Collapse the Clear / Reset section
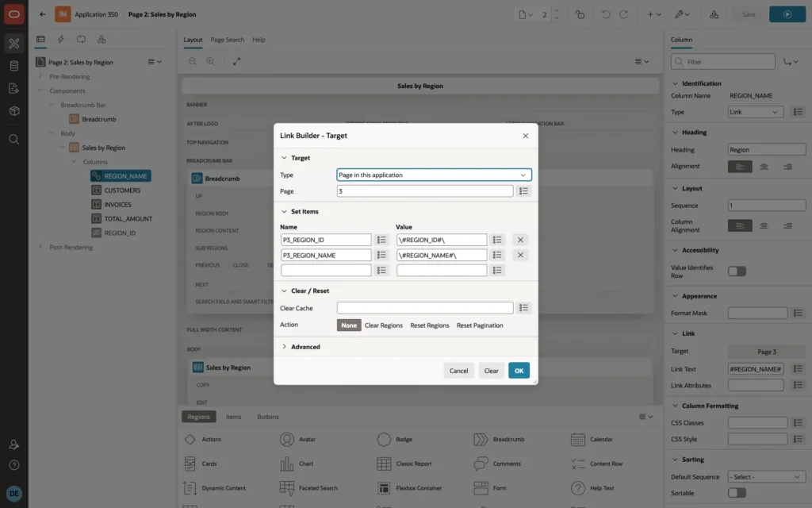 click(284, 291)
